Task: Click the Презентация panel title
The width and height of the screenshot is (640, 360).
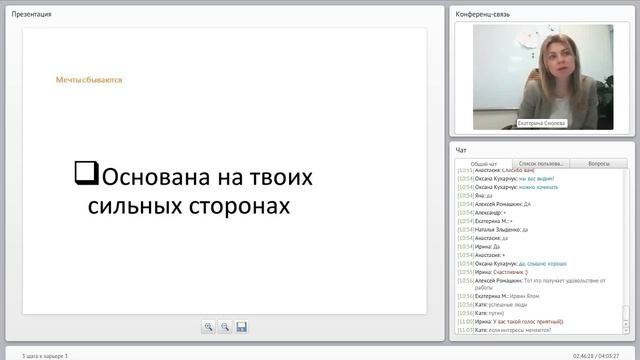Action: point(31,14)
